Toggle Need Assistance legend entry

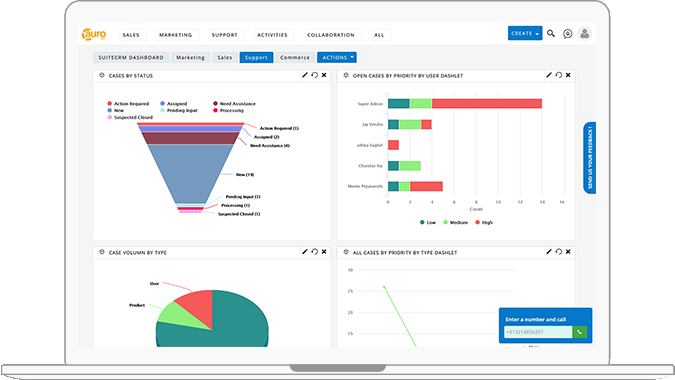(x=234, y=104)
